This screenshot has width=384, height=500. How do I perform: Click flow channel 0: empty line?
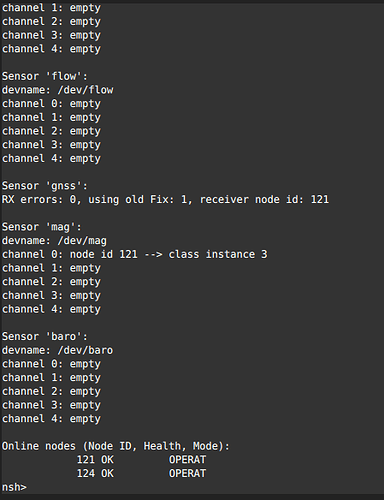pos(51,104)
